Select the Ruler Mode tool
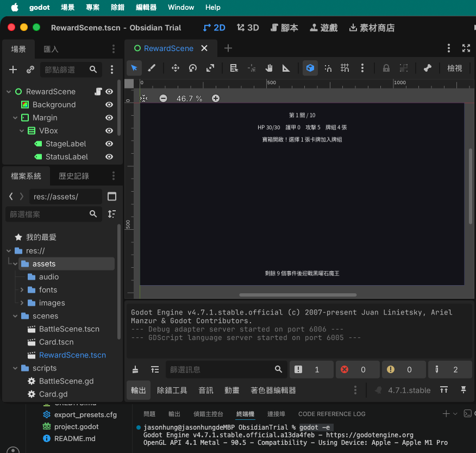 pyautogui.click(x=286, y=68)
